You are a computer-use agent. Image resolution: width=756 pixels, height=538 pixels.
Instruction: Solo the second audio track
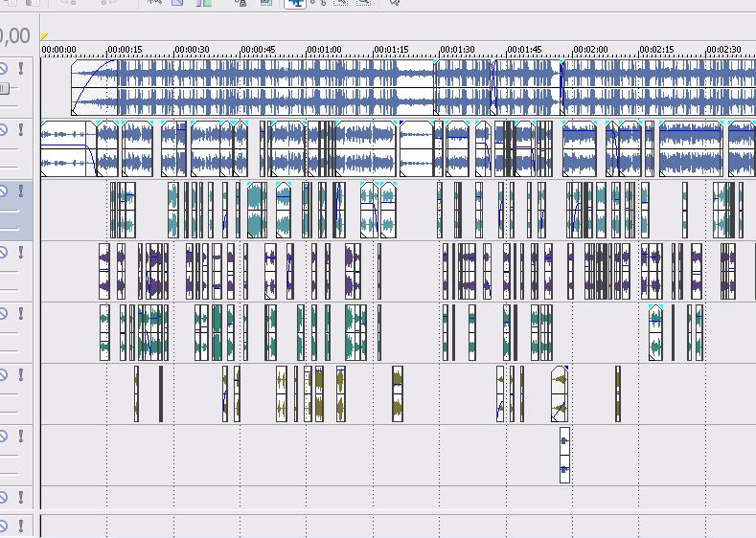tap(21, 129)
